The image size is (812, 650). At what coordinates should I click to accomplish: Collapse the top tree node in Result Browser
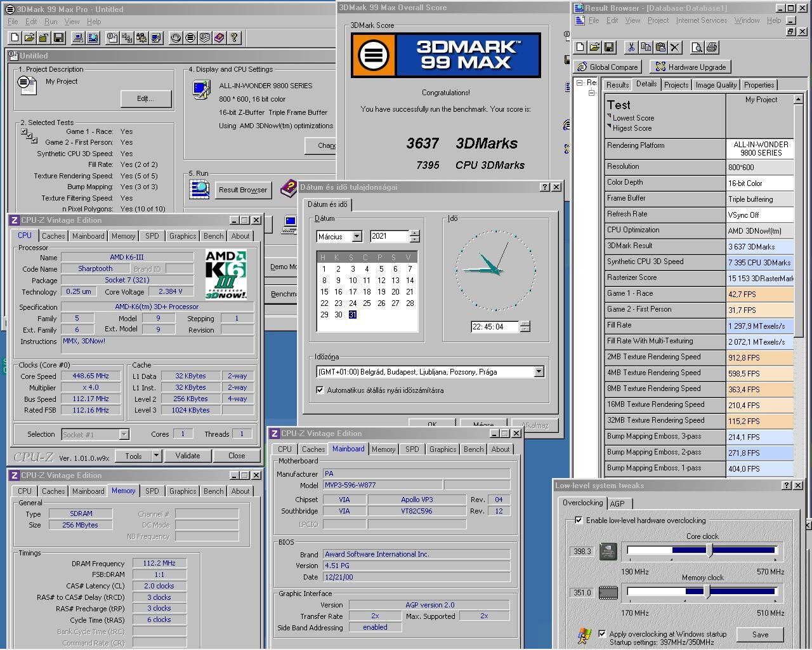pos(580,83)
